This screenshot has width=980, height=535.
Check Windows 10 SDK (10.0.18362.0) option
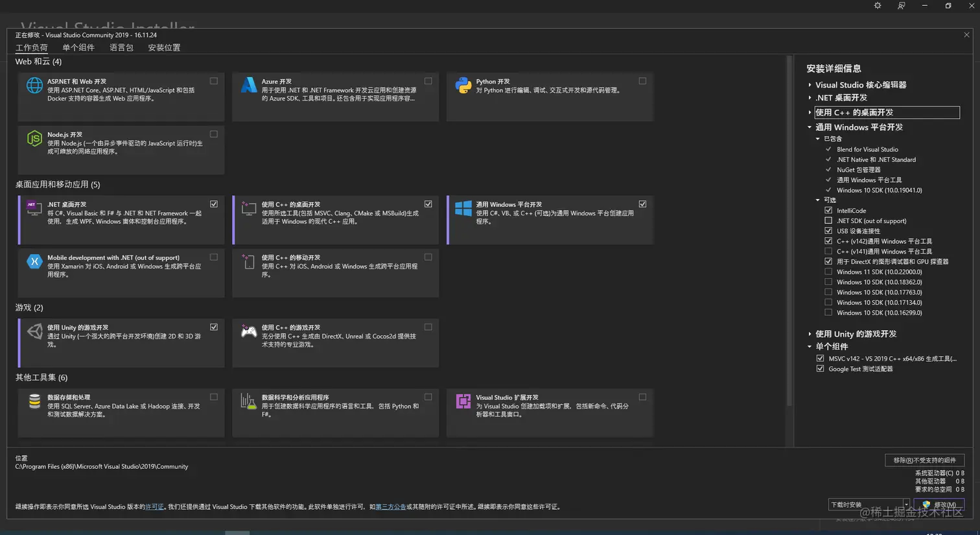click(828, 282)
